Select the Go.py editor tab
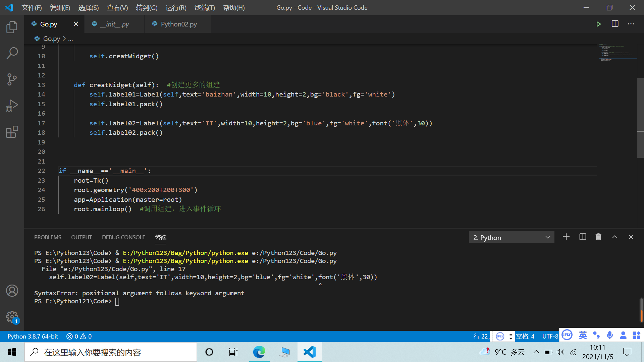The width and height of the screenshot is (644, 362). pos(49,24)
